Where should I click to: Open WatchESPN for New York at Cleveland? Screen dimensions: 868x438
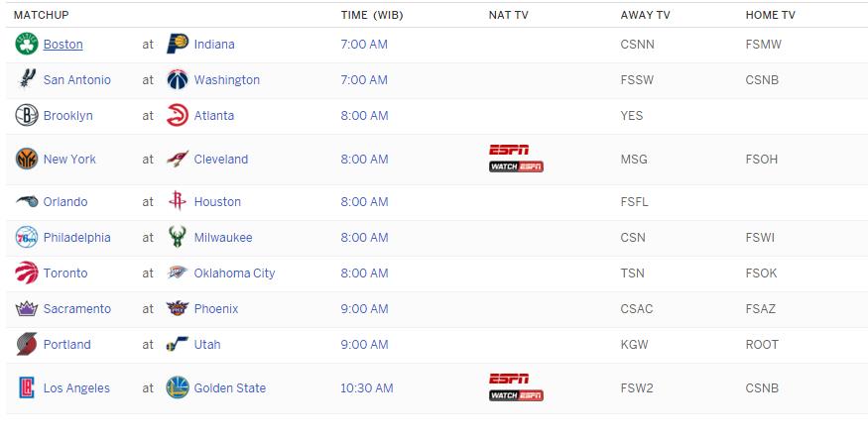[x=516, y=166]
